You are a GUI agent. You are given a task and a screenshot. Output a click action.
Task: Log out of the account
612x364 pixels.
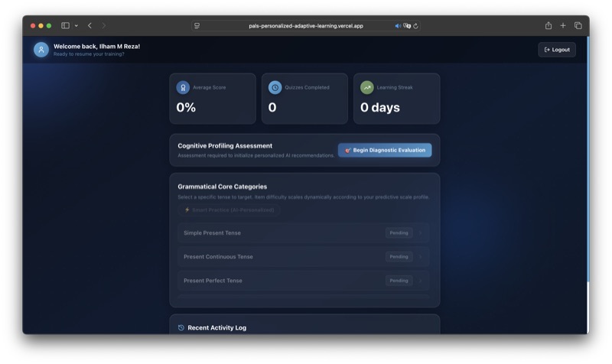557,50
